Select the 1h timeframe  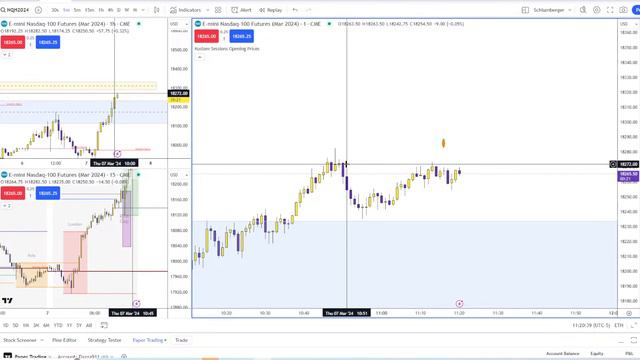[101, 10]
